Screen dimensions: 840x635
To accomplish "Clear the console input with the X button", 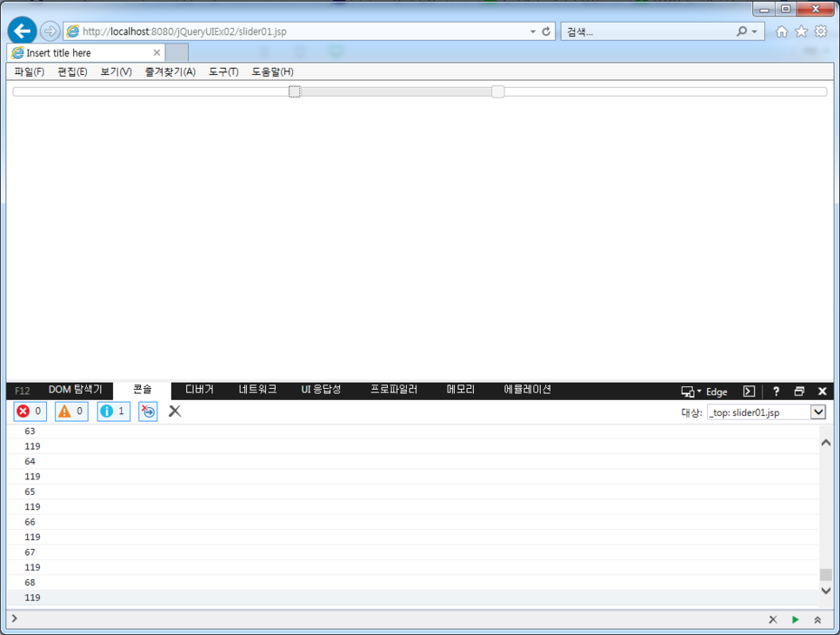I will coord(772,619).
